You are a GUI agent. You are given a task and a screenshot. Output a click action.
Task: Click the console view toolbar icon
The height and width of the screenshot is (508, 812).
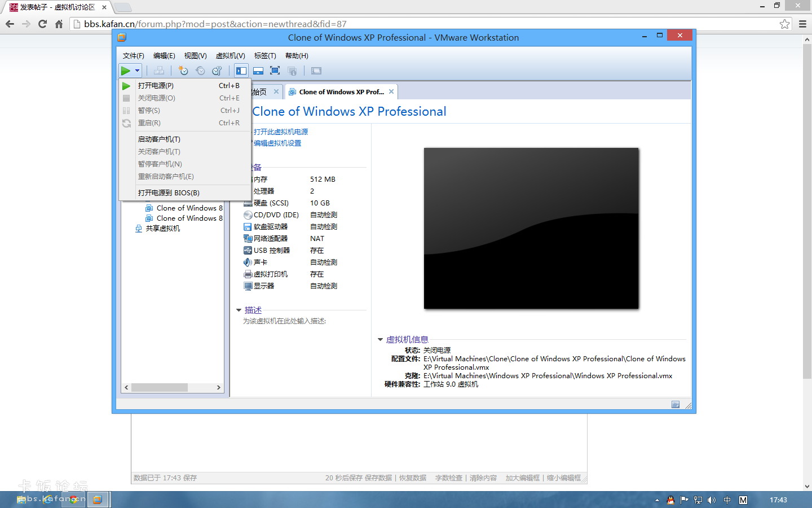[316, 71]
